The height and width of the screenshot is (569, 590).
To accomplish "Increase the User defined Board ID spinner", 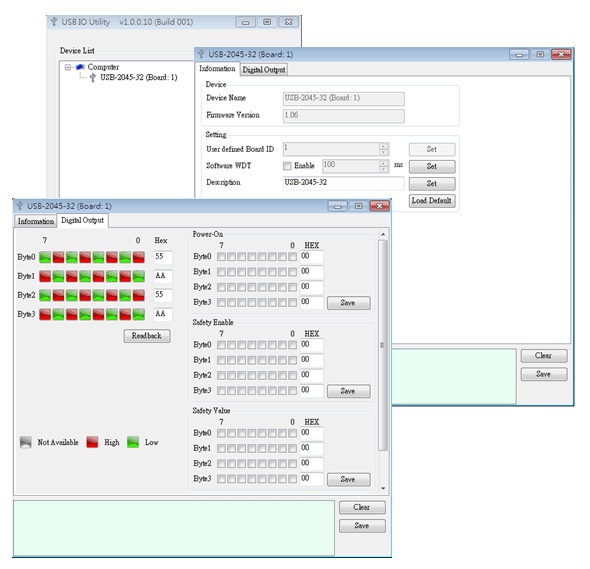I will point(383,146).
